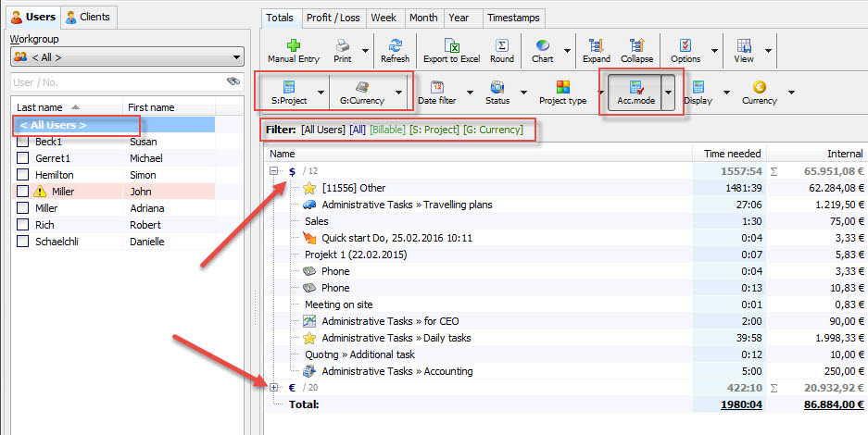Screen dimensions: 868x435
Task: Click the binoculars search icon
Action: (x=233, y=81)
